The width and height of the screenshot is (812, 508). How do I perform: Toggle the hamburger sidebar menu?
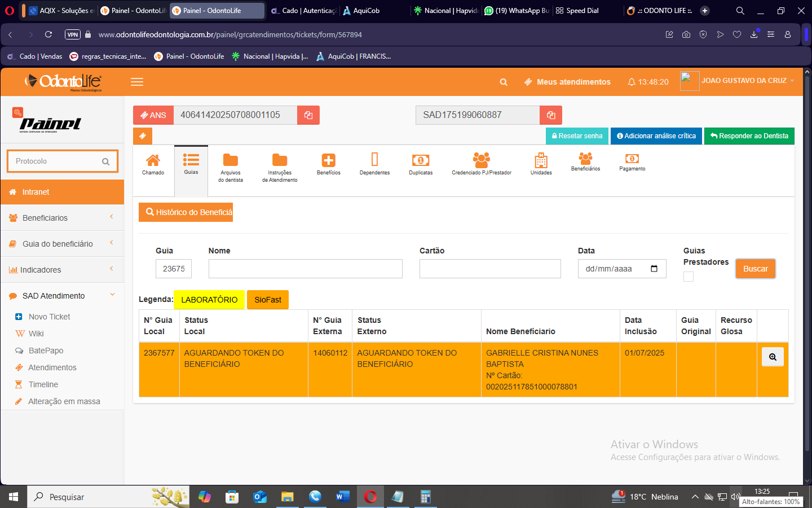(137, 82)
